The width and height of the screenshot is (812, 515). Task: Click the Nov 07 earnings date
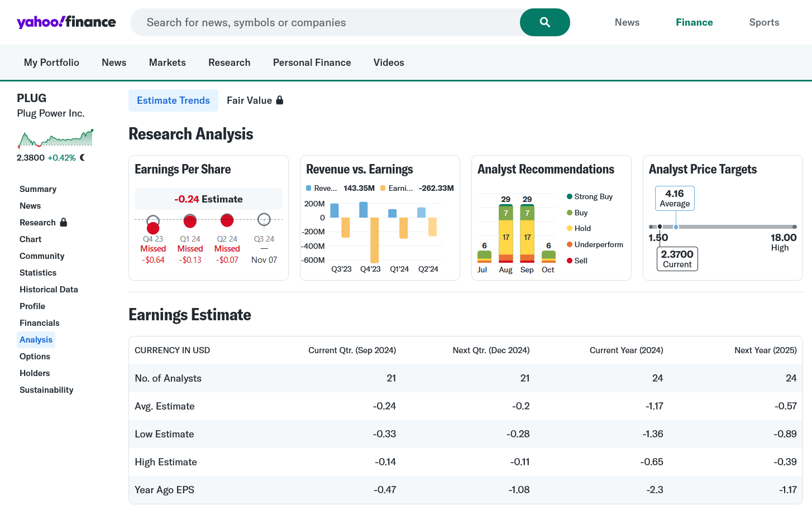pos(264,260)
